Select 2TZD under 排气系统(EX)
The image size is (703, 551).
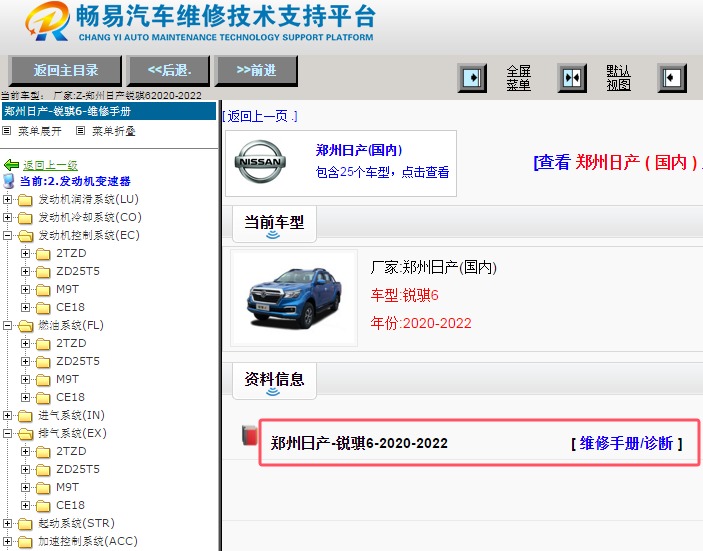71,451
